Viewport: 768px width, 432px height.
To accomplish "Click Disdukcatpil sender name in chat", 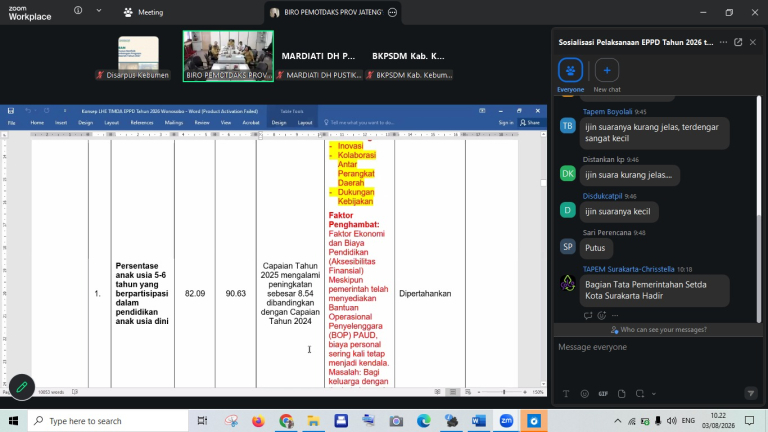I will (x=602, y=196).
